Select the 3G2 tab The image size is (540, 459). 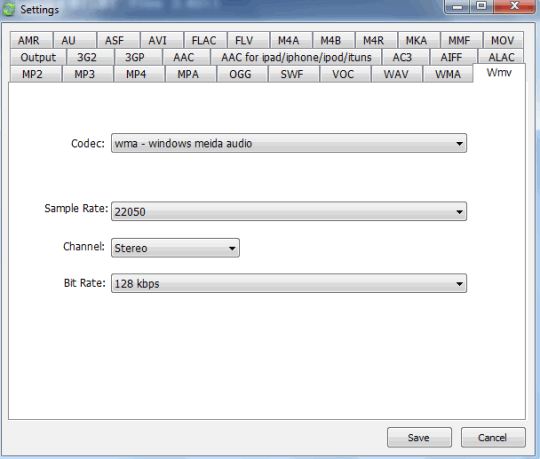pos(90,57)
